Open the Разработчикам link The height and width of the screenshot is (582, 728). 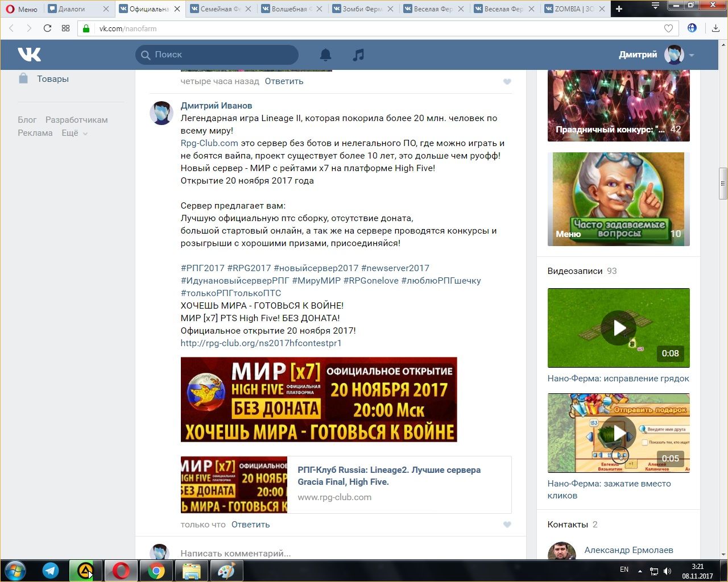[x=77, y=120]
